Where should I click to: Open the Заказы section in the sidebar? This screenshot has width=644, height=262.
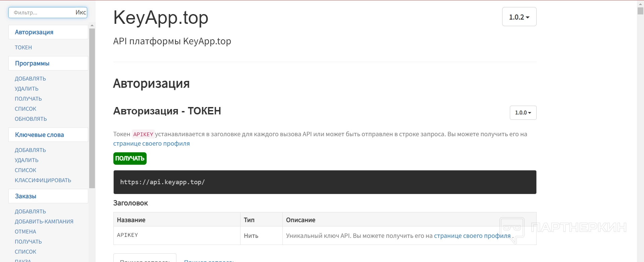(x=48, y=196)
